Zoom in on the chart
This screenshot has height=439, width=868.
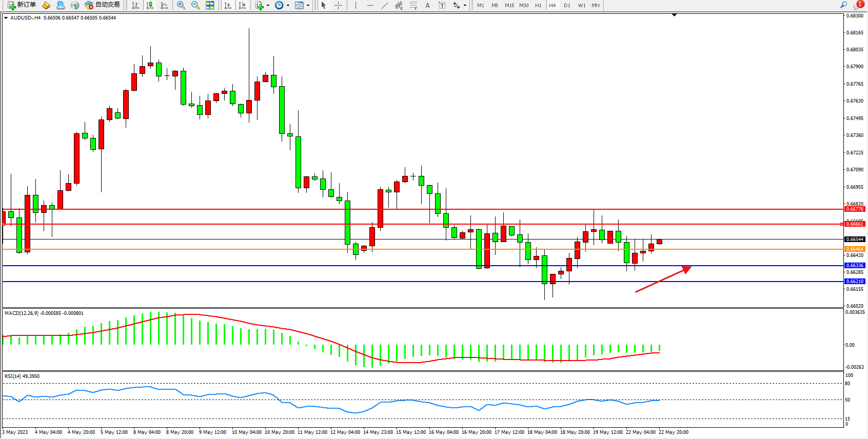click(x=181, y=5)
